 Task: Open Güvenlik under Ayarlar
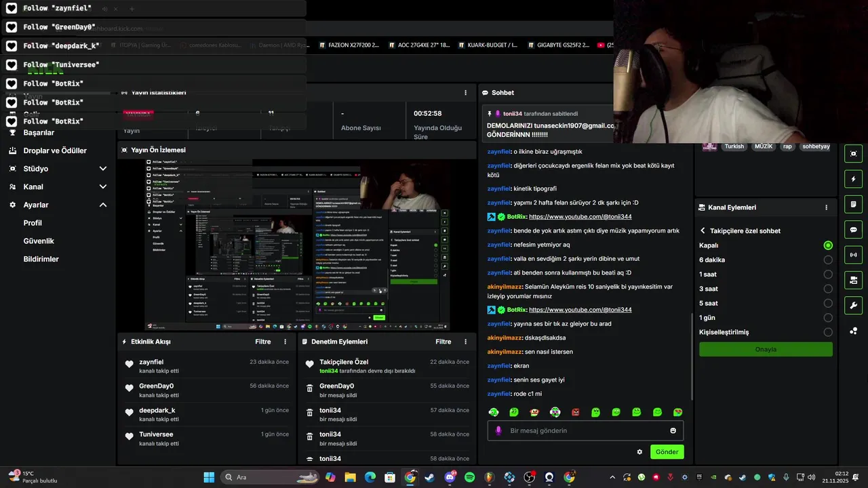tap(39, 241)
